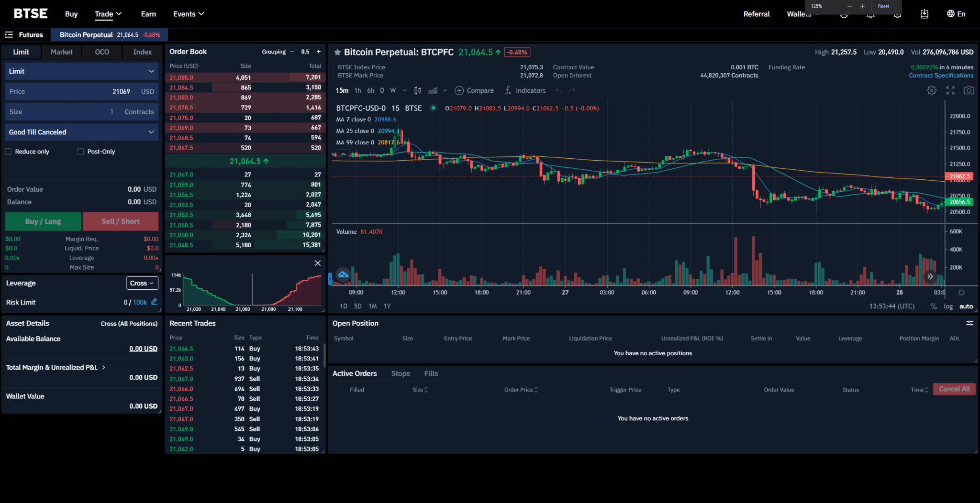Open the Stops tab
Screen dimensions: 980x503
point(401,373)
